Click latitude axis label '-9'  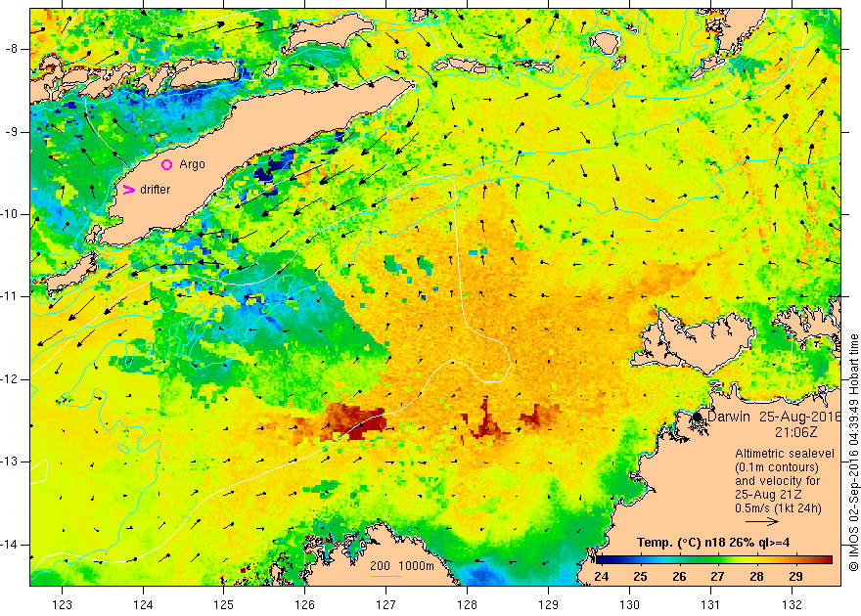tap(11, 132)
